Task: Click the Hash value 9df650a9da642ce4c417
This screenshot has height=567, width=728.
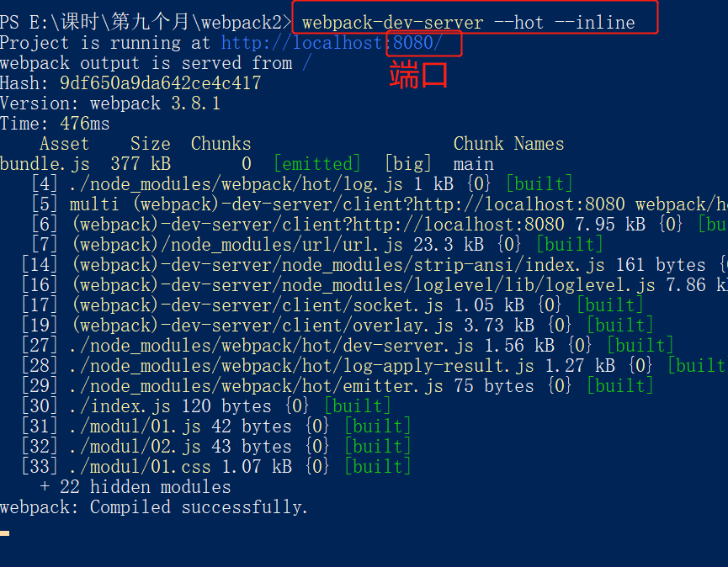Action: 161,83
